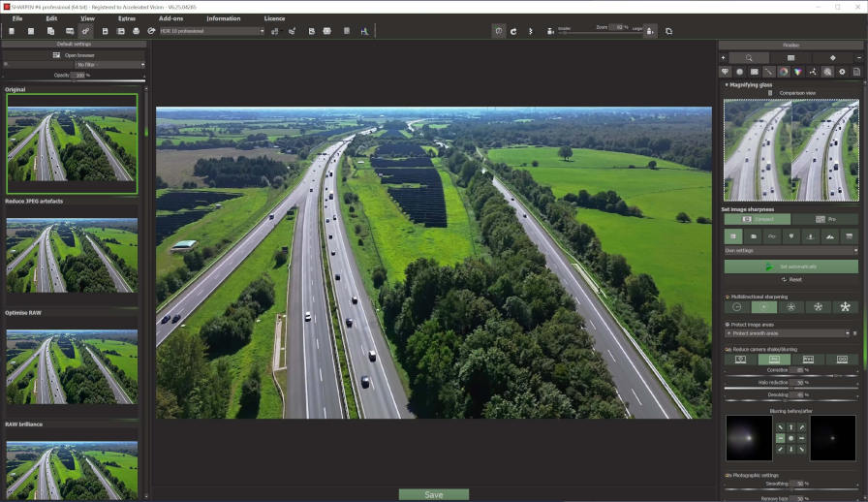
Task: Open the Protect smooth areas dropdown
Action: tap(787, 333)
